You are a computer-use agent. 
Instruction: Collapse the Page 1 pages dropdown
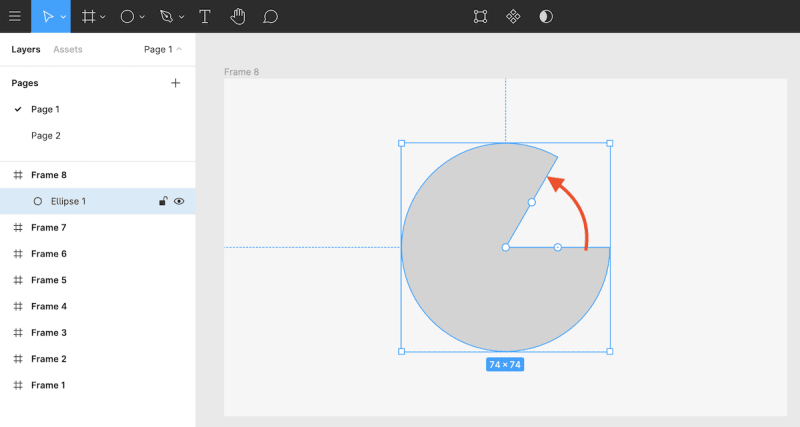pos(163,49)
